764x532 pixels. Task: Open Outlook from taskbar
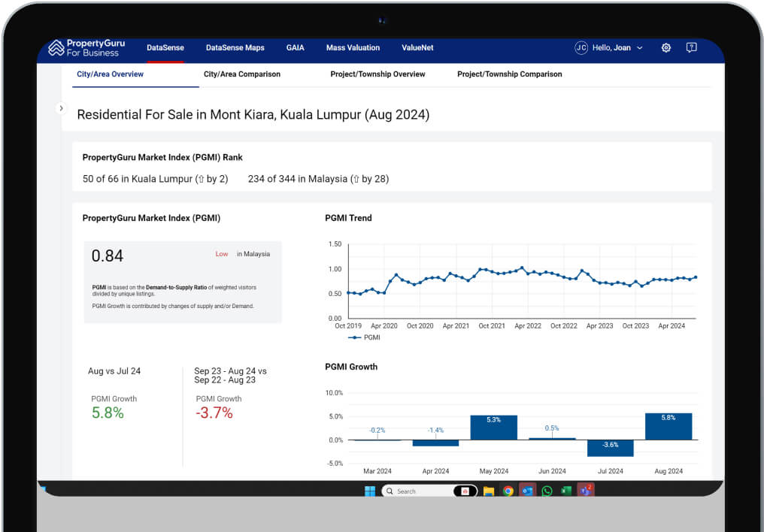click(x=527, y=491)
